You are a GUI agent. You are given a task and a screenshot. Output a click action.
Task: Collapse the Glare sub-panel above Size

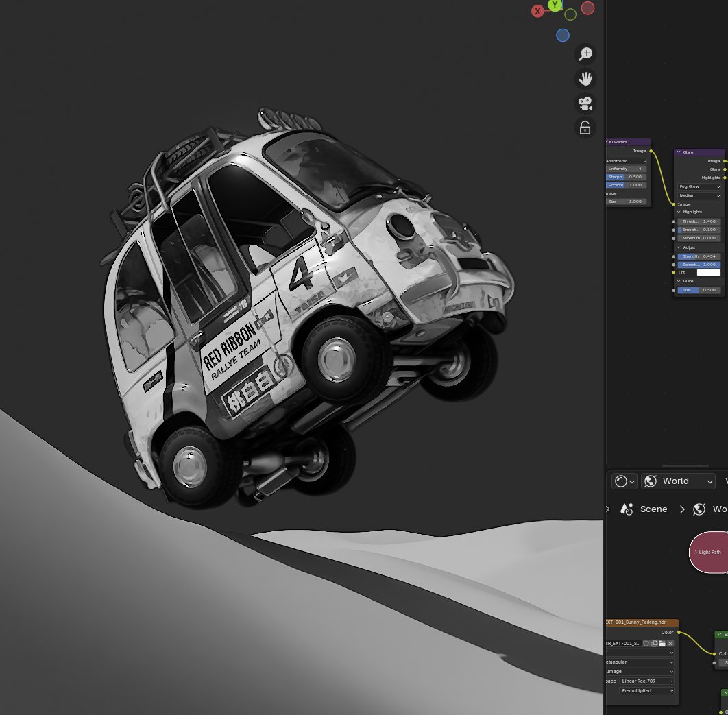point(679,281)
